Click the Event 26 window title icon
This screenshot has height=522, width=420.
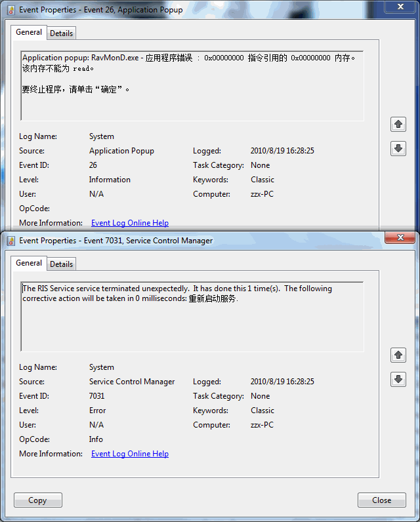[x=11, y=10]
